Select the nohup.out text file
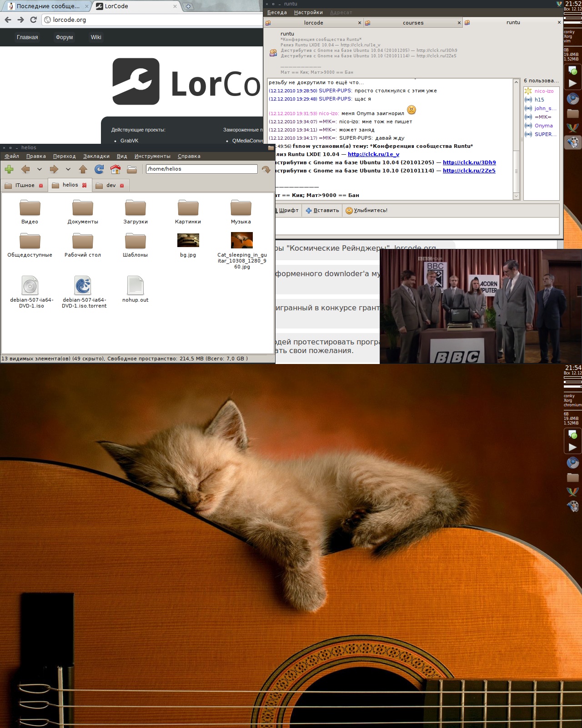 135,289
